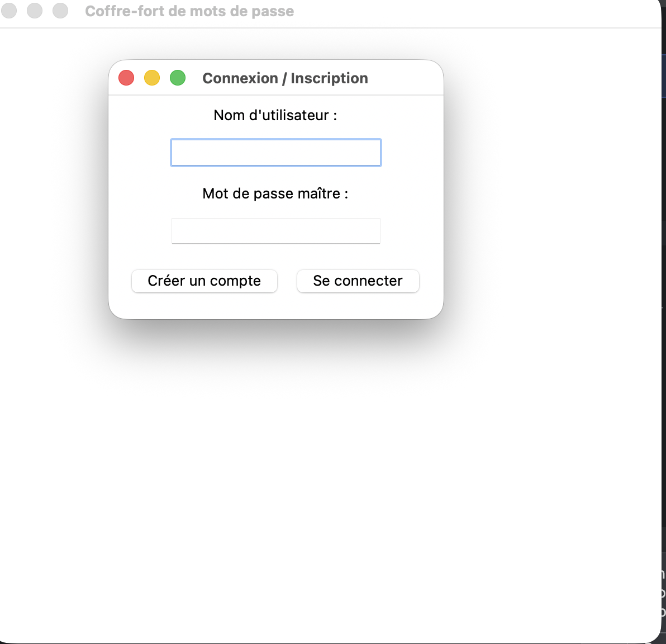This screenshot has width=666, height=644.
Task: Click the Coffre-fort de mots de passe title
Action: (189, 11)
